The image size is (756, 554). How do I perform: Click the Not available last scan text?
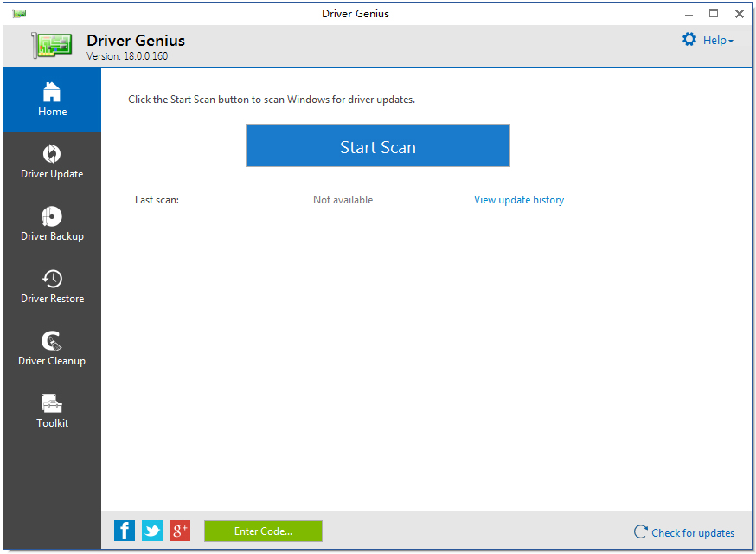coord(343,199)
